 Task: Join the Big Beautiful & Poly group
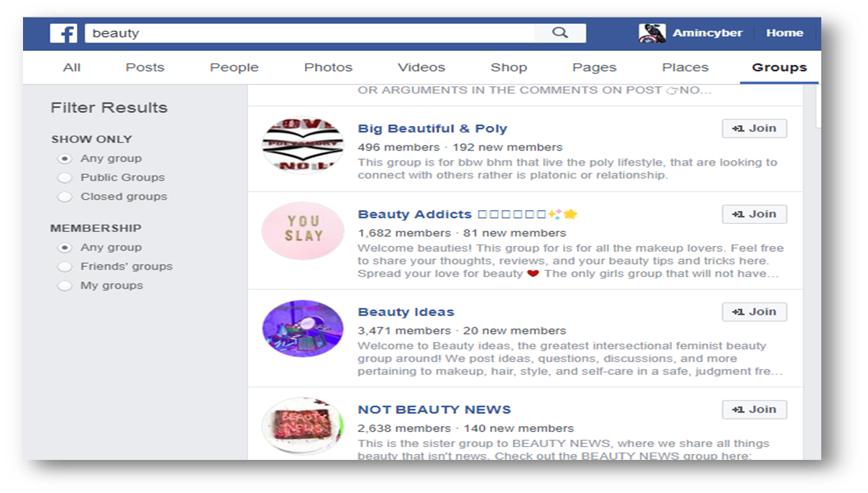[x=754, y=128]
